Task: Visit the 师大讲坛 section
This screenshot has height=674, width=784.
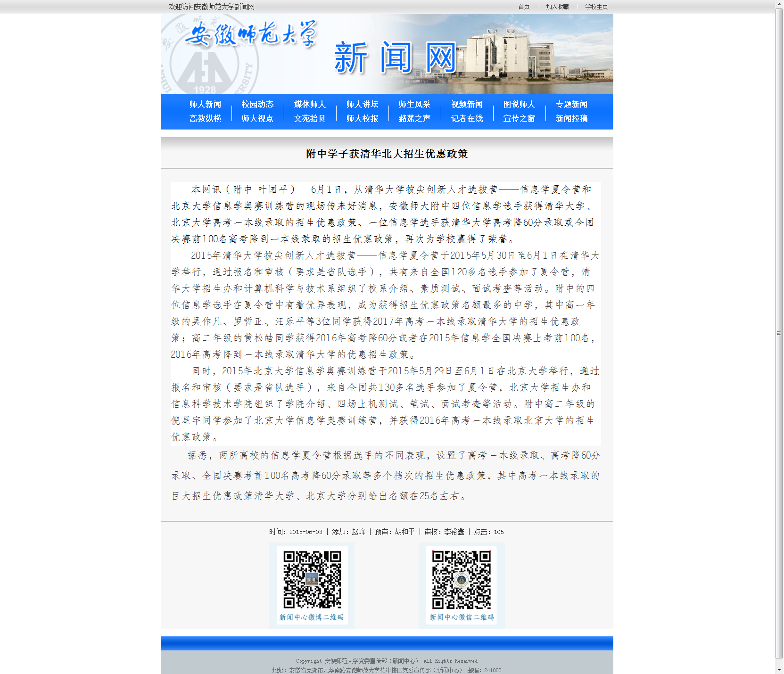Action: [362, 105]
